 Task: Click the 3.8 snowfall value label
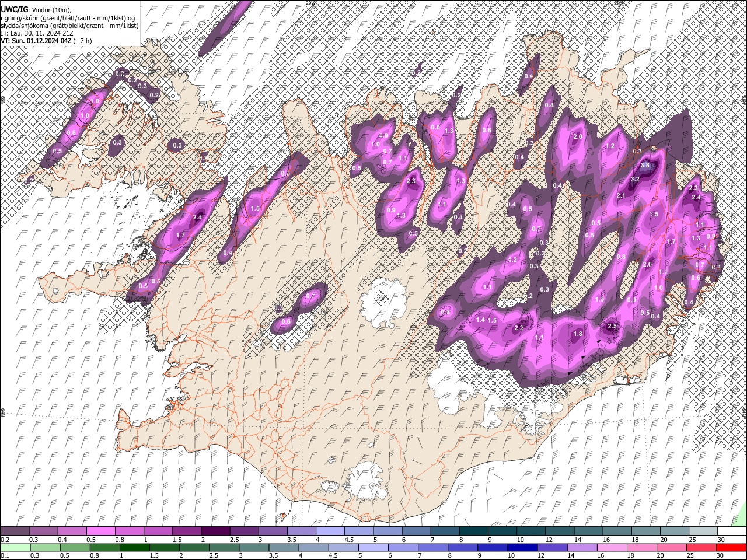(645, 166)
